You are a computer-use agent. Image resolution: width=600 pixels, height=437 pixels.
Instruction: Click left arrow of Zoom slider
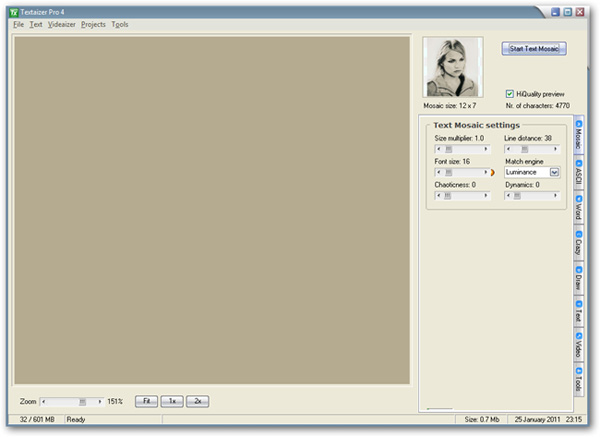44,402
